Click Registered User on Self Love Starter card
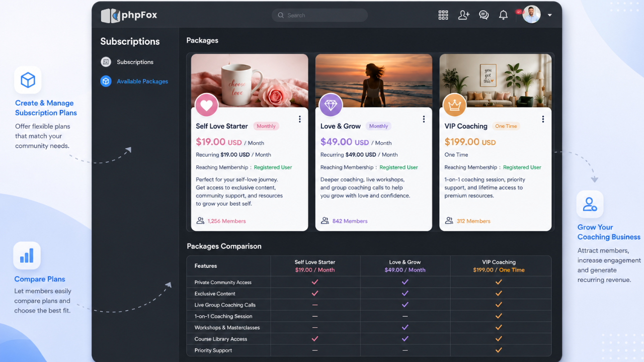Screen dimensions: 644x362 273,167
